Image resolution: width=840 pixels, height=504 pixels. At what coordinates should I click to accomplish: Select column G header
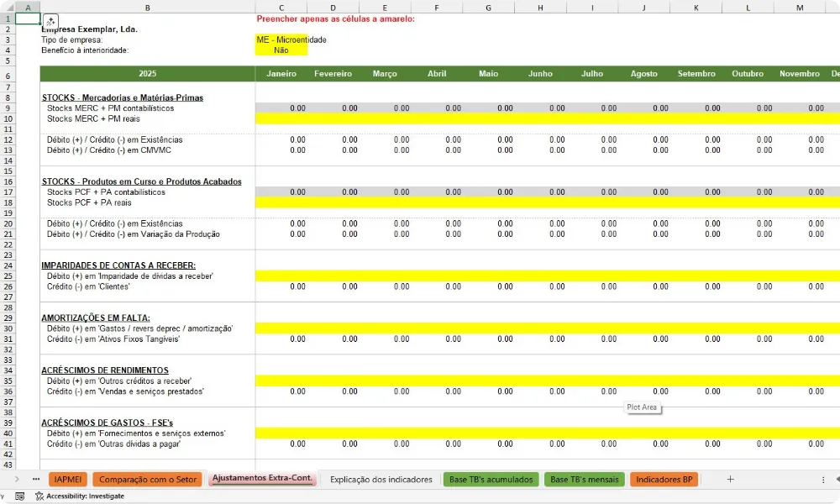[x=489, y=8]
